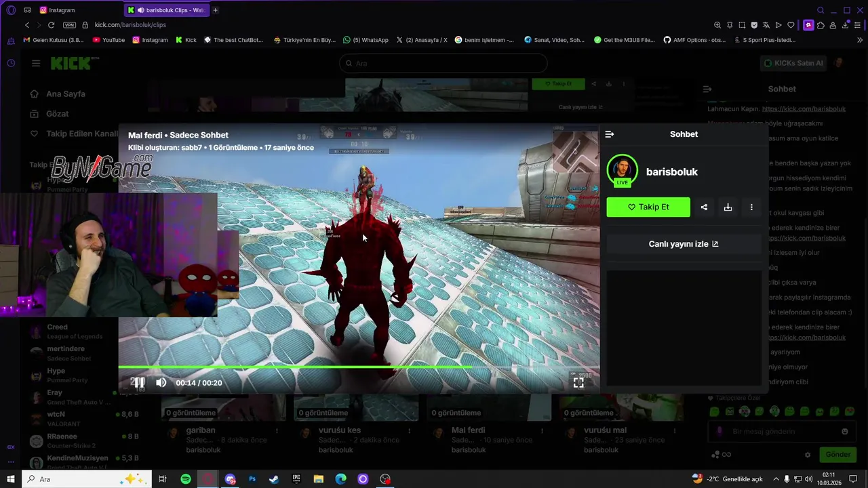Zoom page via magnifier icon in address bar
The width and height of the screenshot is (868, 488).
717,25
